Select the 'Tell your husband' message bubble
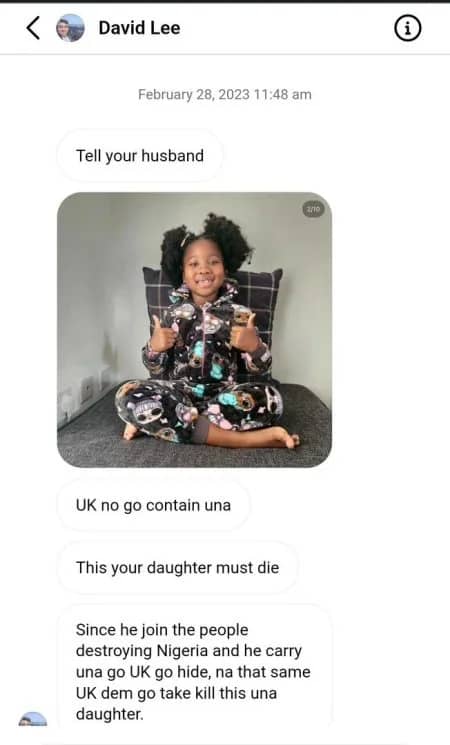 (x=140, y=156)
